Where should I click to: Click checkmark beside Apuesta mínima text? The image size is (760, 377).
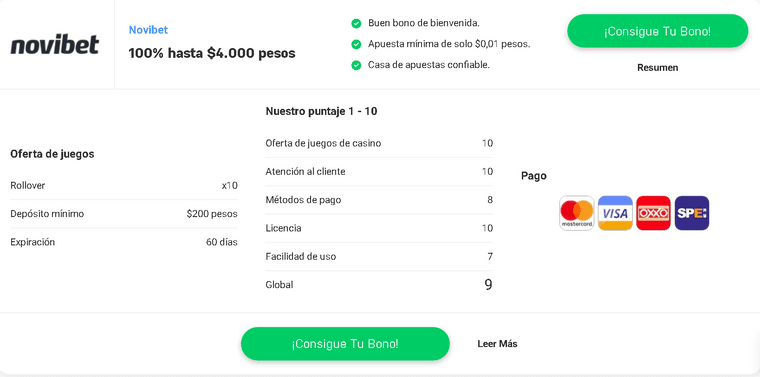click(x=356, y=44)
